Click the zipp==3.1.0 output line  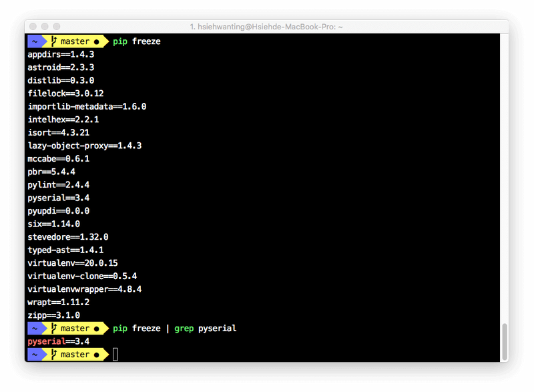point(53,315)
